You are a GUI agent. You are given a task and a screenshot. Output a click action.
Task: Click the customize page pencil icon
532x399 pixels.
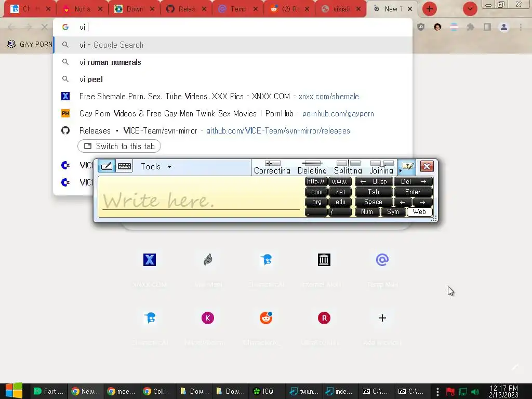(515, 367)
